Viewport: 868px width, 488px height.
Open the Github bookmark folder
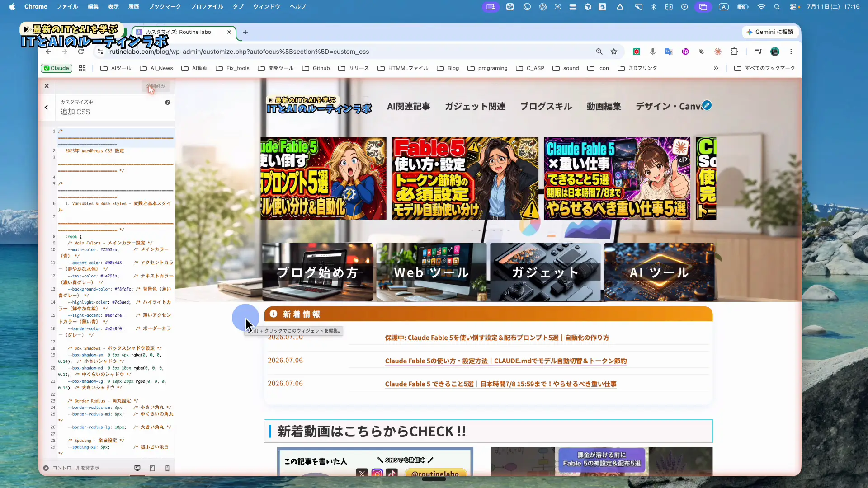coord(316,68)
